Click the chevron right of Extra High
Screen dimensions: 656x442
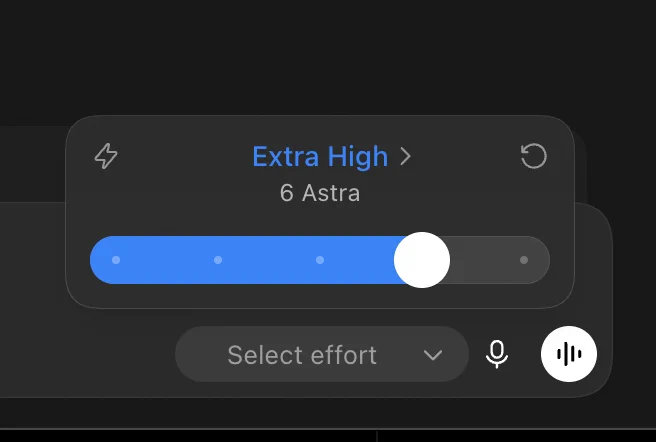(405, 157)
